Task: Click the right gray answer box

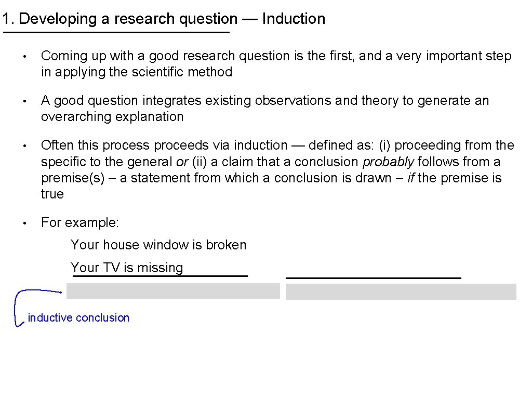Action: tap(401, 291)
